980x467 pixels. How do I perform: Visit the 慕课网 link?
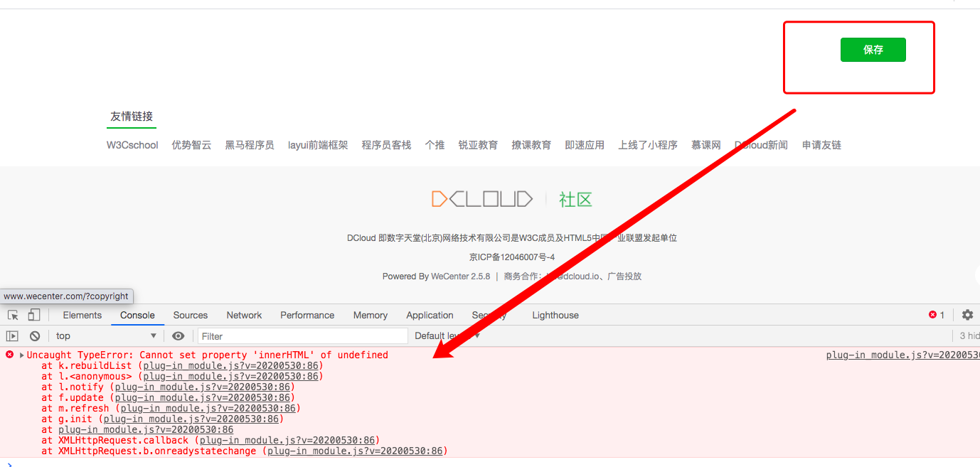[x=706, y=145]
